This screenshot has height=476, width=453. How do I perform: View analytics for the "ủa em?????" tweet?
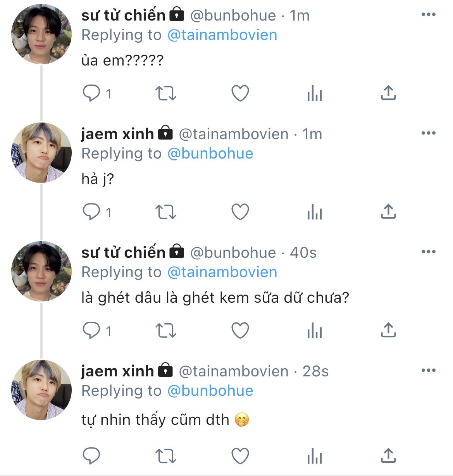click(314, 93)
